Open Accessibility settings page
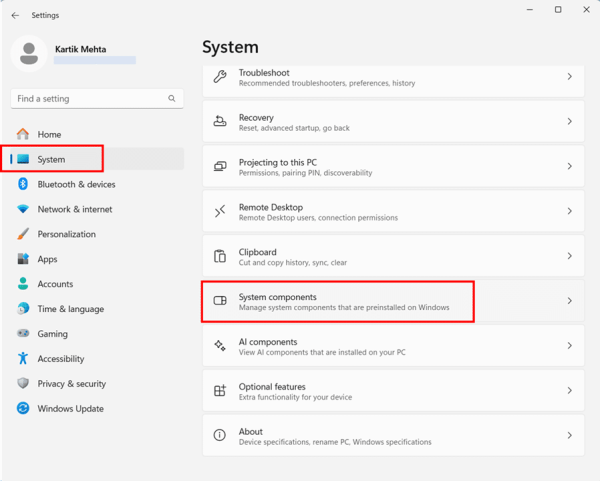Screen dimensions: 600x481 point(97,358)
